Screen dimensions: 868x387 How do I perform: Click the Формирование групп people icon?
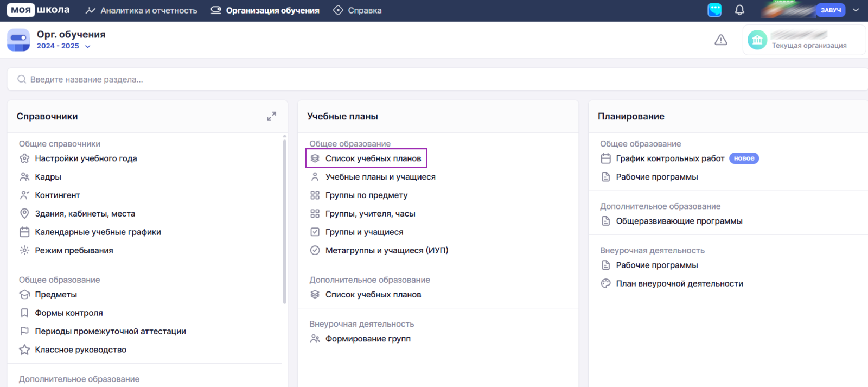click(315, 339)
